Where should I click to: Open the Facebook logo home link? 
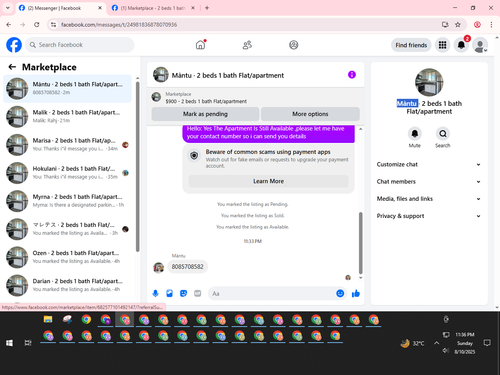[x=14, y=45]
